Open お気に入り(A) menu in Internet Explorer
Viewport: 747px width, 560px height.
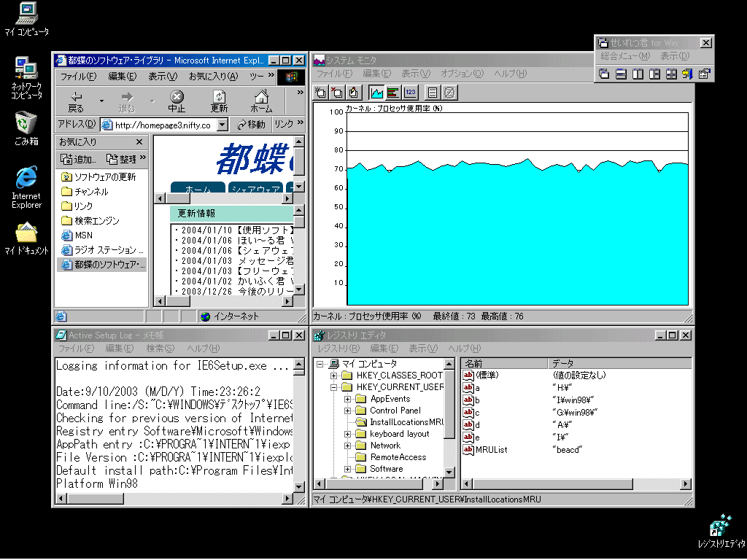click(213, 76)
